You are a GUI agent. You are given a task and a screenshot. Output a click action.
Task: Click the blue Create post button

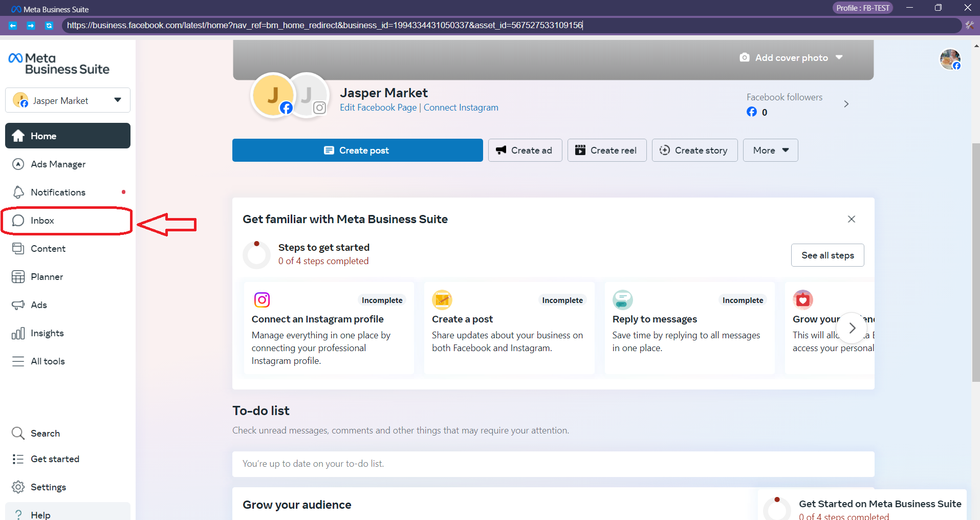[x=357, y=150]
